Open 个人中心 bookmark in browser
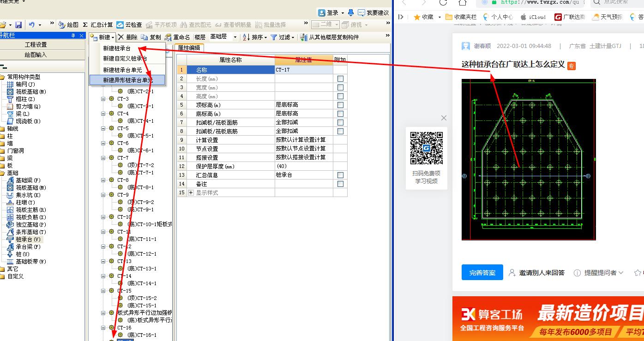This screenshot has width=644, height=341. (x=498, y=17)
